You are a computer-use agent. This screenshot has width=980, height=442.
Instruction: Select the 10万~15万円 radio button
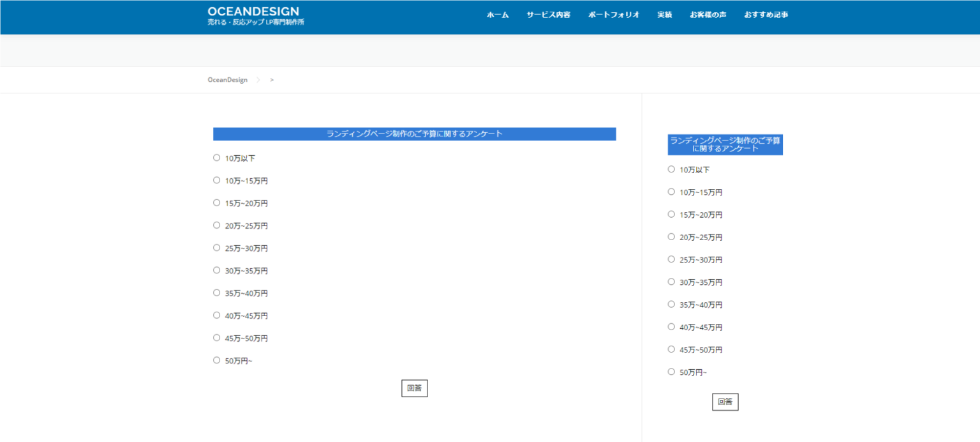[216, 179]
